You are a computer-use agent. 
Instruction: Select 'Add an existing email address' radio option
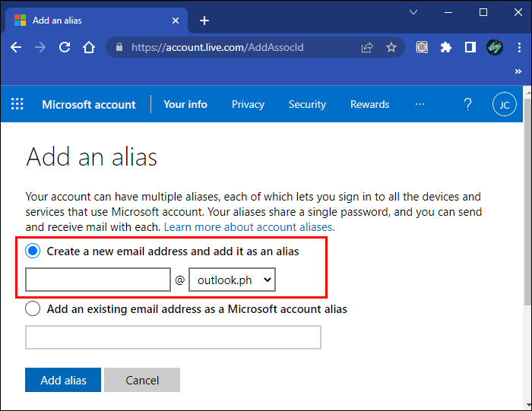33,308
